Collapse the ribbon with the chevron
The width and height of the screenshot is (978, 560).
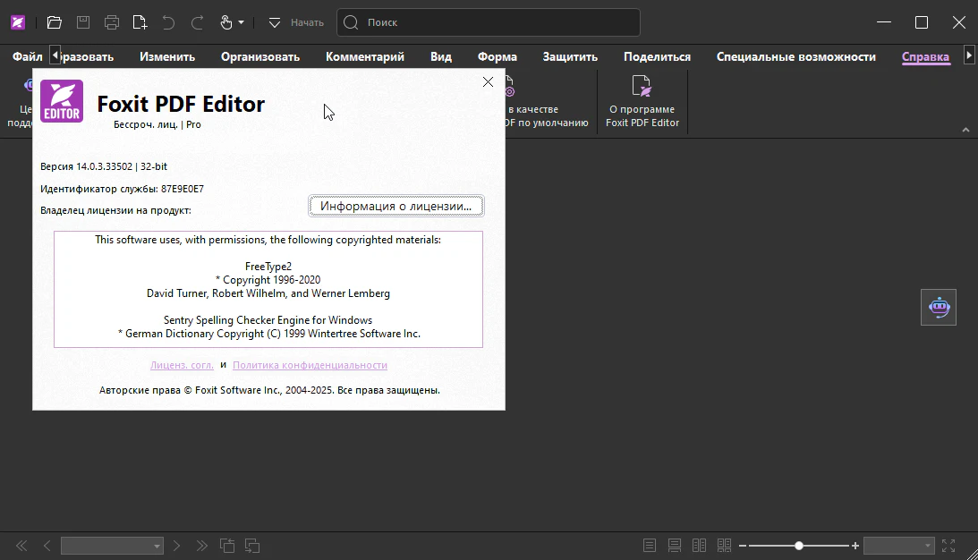(x=965, y=130)
